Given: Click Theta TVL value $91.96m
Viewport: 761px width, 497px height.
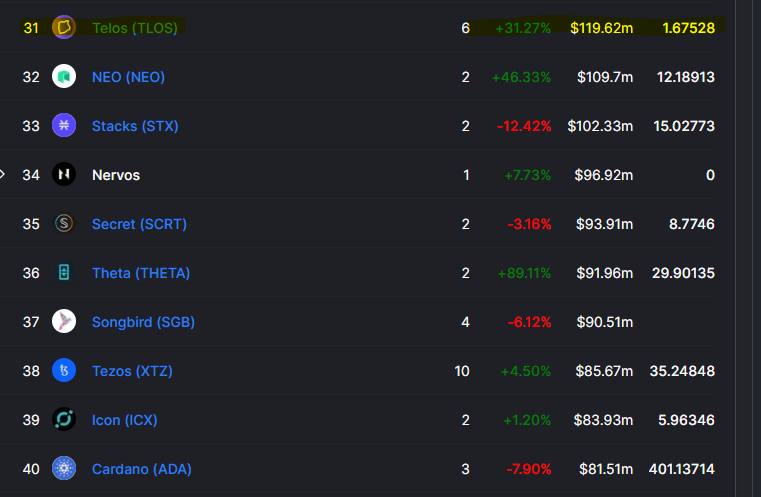Looking at the screenshot, I should 605,273.
